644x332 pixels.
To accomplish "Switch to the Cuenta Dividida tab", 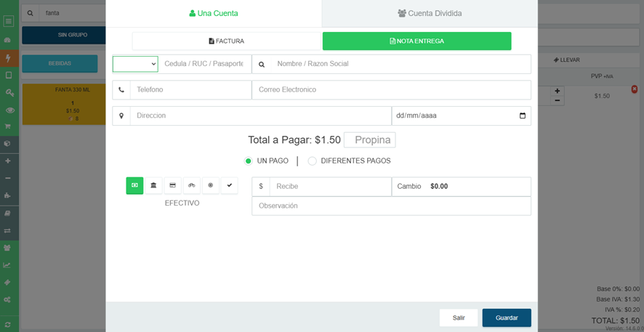I will (430, 14).
